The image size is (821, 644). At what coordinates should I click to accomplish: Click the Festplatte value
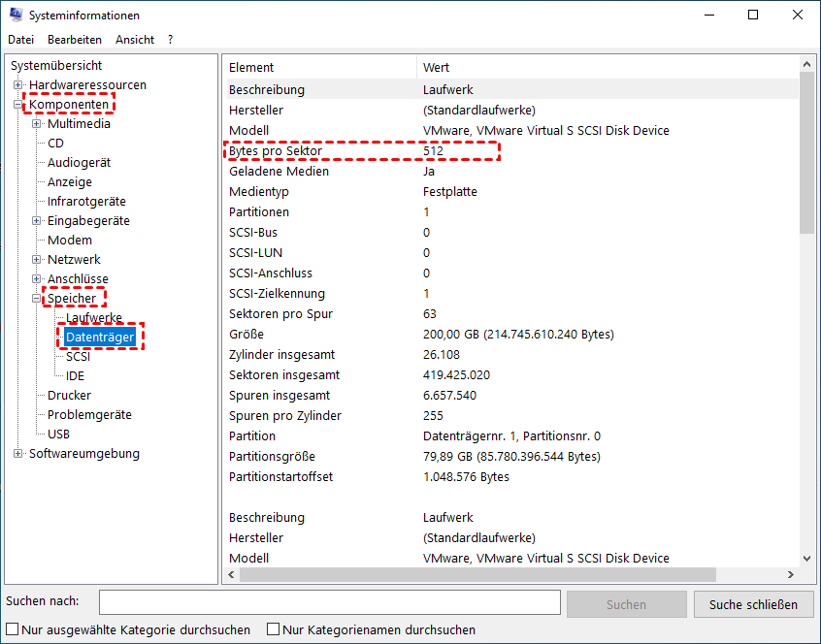coord(449,191)
